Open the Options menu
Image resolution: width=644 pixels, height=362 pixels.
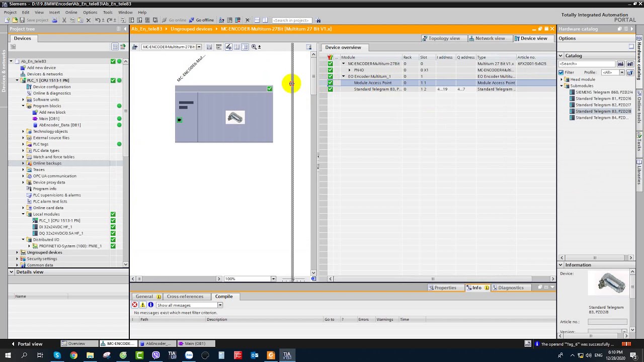click(90, 12)
